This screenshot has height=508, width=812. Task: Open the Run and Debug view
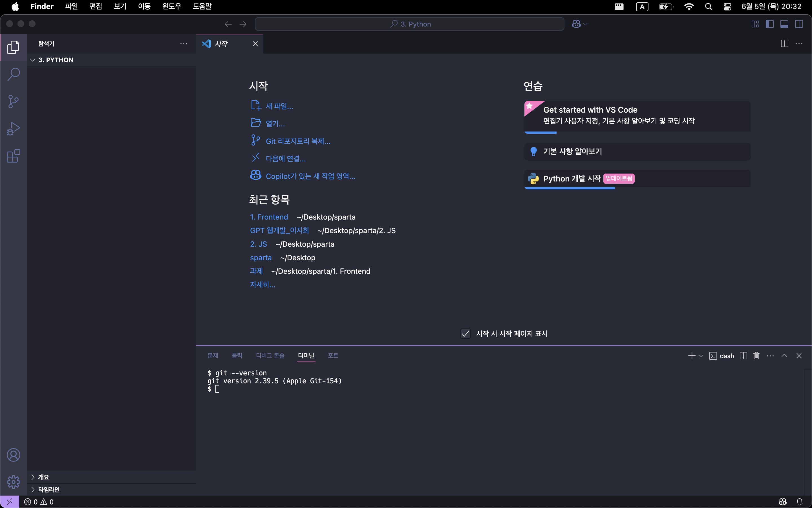click(14, 129)
